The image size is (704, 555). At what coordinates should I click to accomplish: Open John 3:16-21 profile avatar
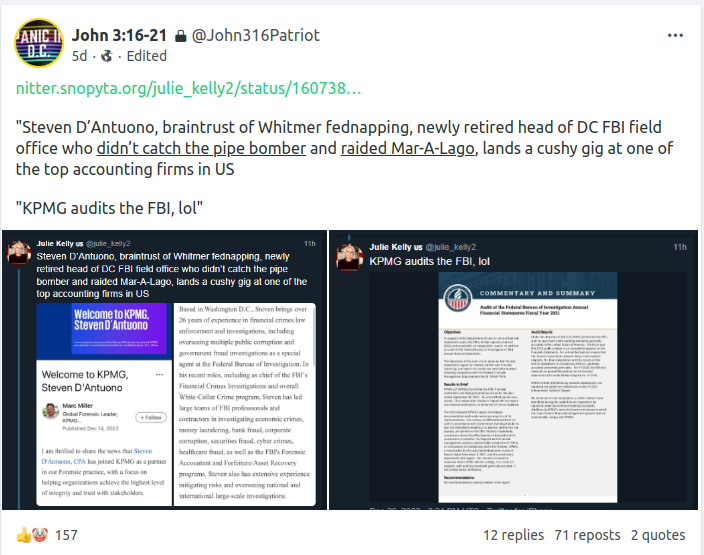(39, 43)
